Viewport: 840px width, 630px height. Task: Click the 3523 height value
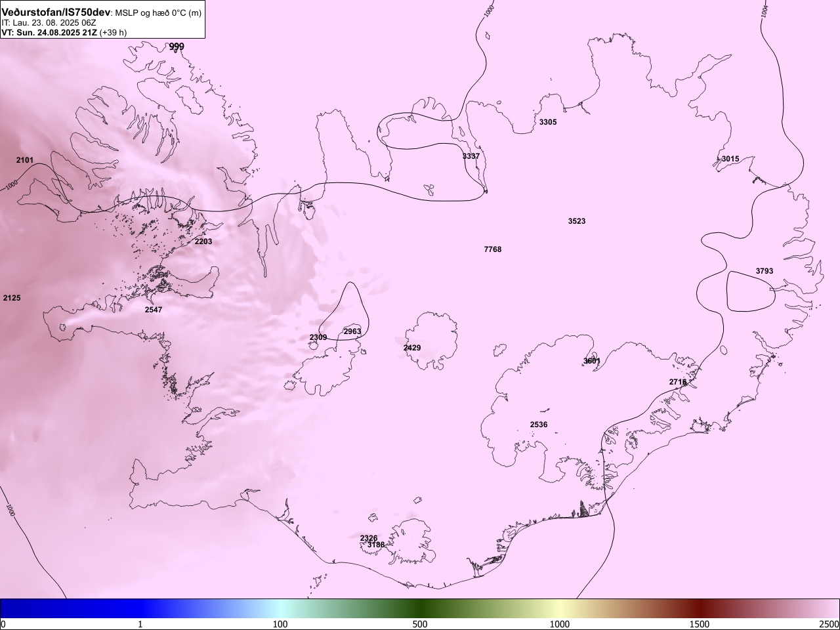coord(577,221)
